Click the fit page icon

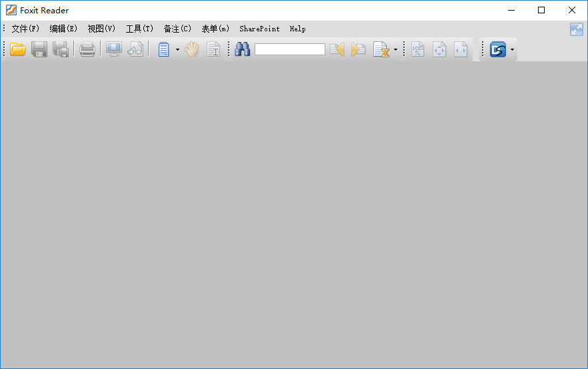point(439,49)
